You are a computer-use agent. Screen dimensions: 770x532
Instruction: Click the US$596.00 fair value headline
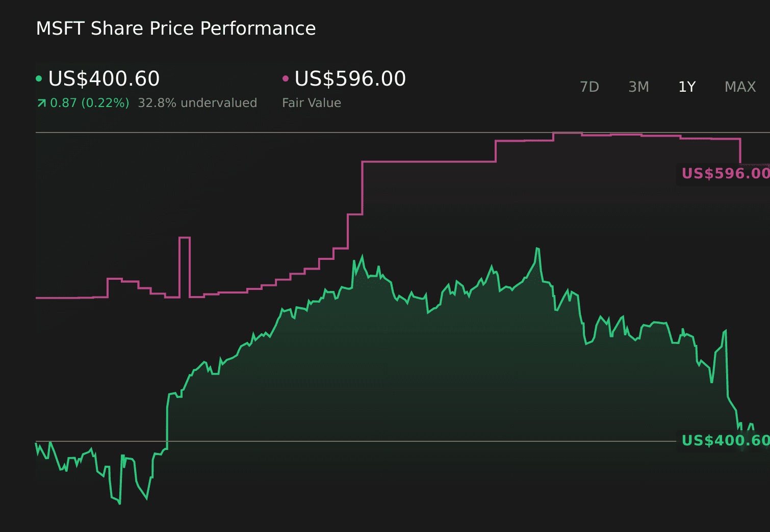tap(350, 78)
